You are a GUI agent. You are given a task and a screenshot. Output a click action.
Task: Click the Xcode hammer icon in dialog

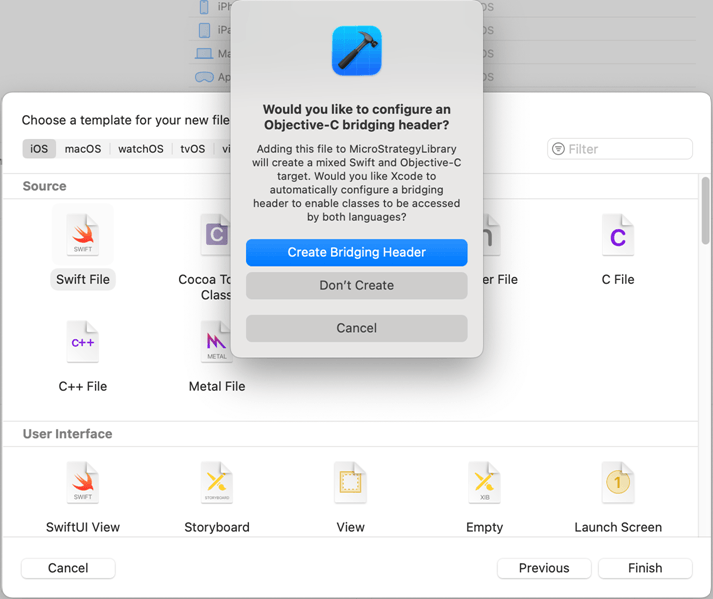(x=356, y=50)
